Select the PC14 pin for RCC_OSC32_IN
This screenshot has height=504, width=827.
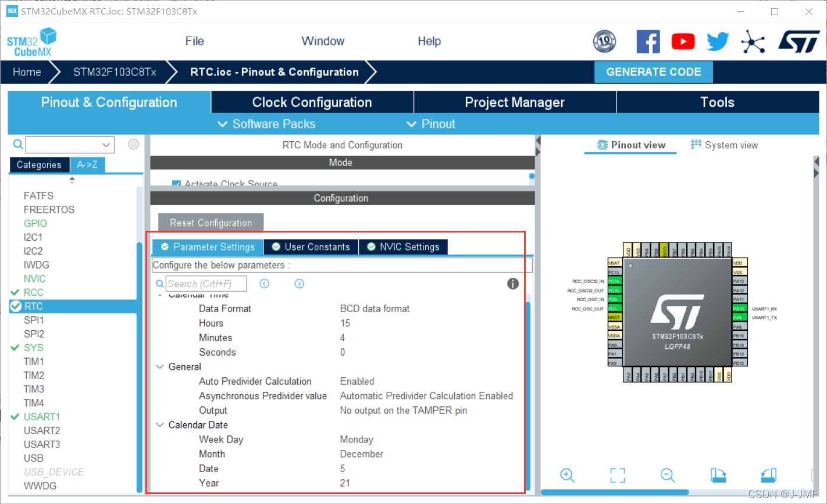coord(614,281)
